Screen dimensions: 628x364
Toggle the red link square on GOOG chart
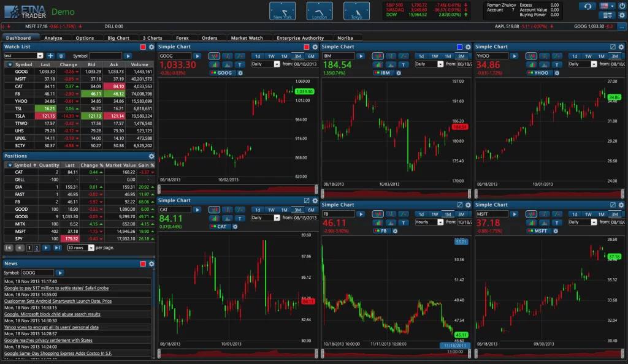(307, 47)
